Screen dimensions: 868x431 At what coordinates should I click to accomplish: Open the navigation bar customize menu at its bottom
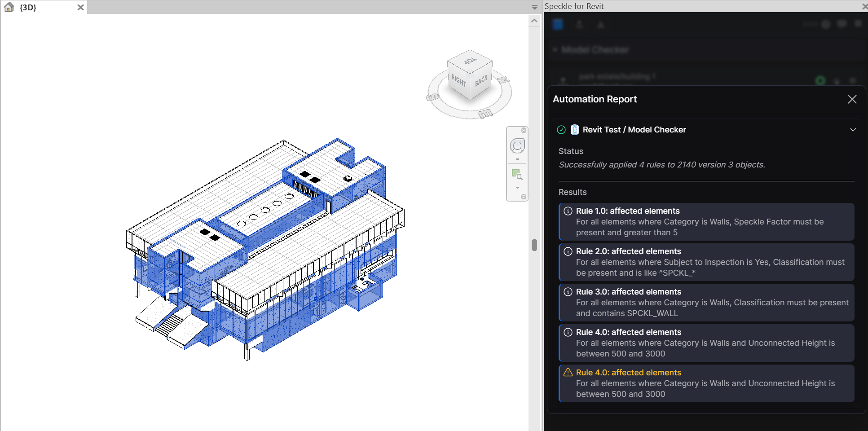(x=524, y=197)
